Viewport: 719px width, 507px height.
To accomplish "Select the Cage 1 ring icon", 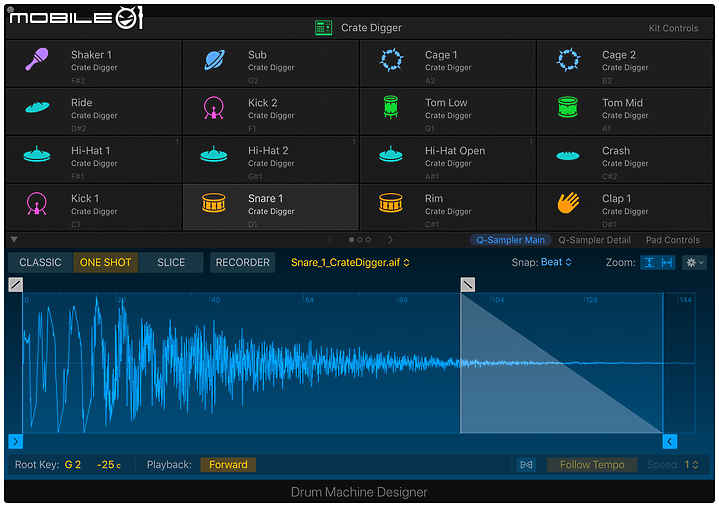I will 391,60.
